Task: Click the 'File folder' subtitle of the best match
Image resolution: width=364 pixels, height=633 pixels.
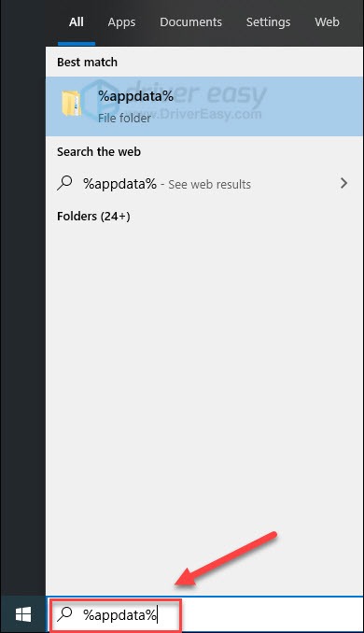Action: point(124,118)
